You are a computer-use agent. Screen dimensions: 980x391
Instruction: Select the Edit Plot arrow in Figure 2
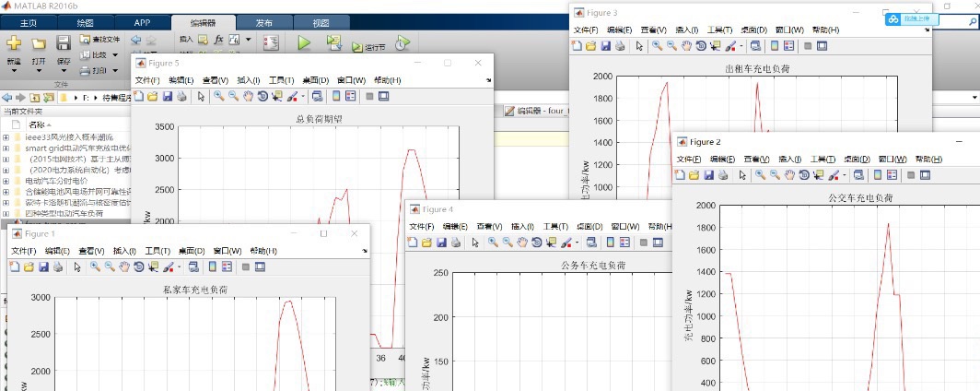point(741,175)
